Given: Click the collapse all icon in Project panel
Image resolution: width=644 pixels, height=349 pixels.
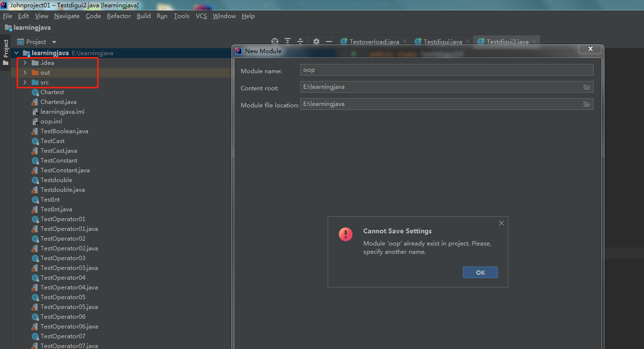Looking at the screenshot, I should [x=300, y=41].
